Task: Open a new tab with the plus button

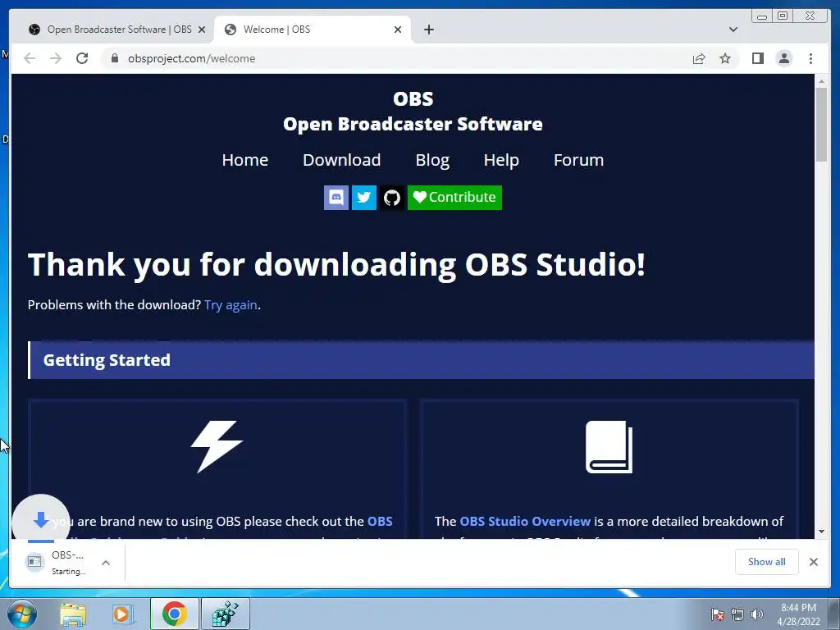Action: 428,30
